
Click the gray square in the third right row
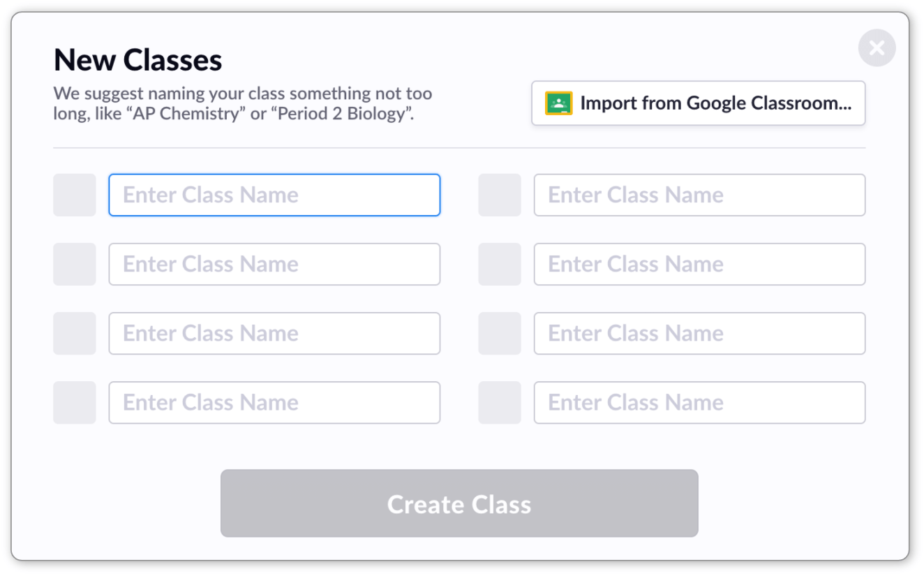pos(500,333)
